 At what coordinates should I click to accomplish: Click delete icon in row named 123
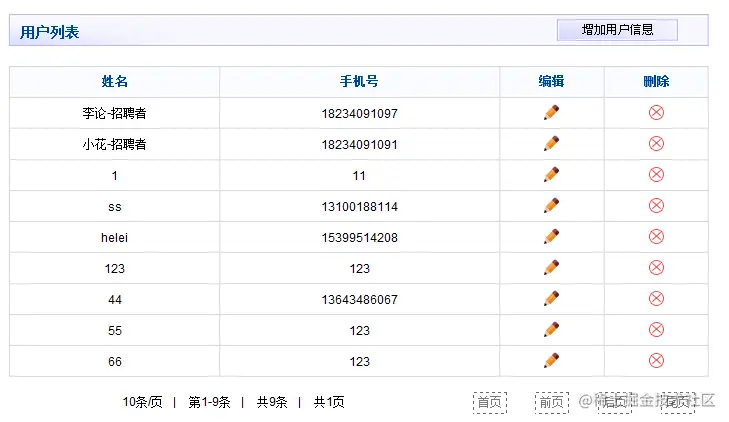pos(656,268)
